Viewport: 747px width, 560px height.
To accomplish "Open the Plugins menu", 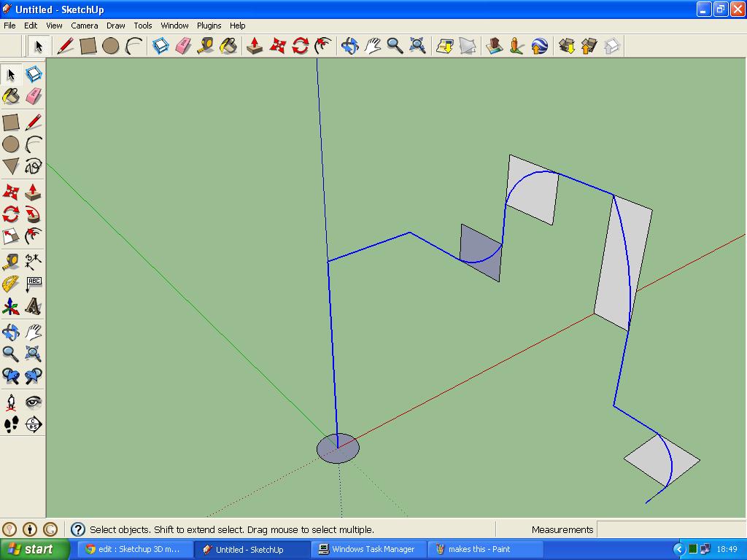I will pyautogui.click(x=209, y=25).
